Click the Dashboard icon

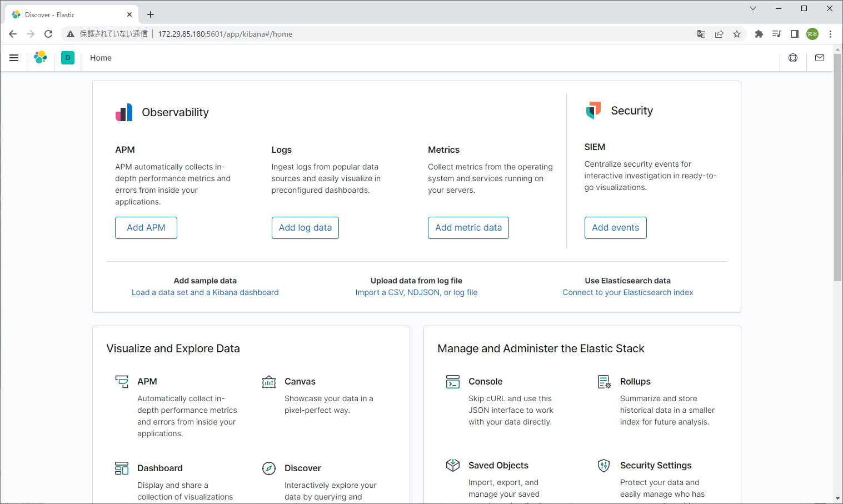coord(122,468)
